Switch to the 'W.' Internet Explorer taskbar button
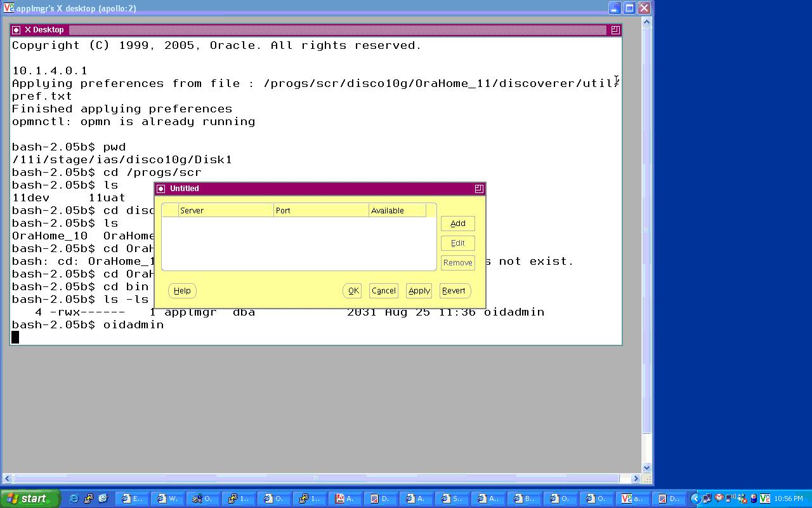 click(167, 498)
